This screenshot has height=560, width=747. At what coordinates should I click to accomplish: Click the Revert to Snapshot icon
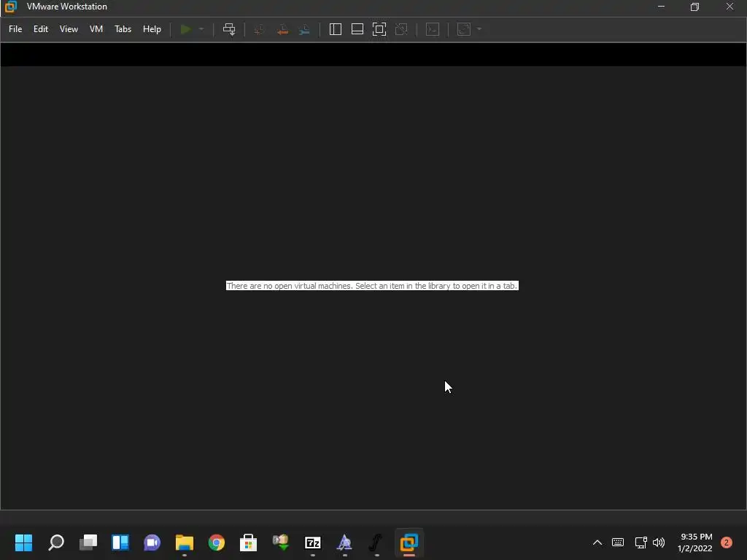point(282,29)
